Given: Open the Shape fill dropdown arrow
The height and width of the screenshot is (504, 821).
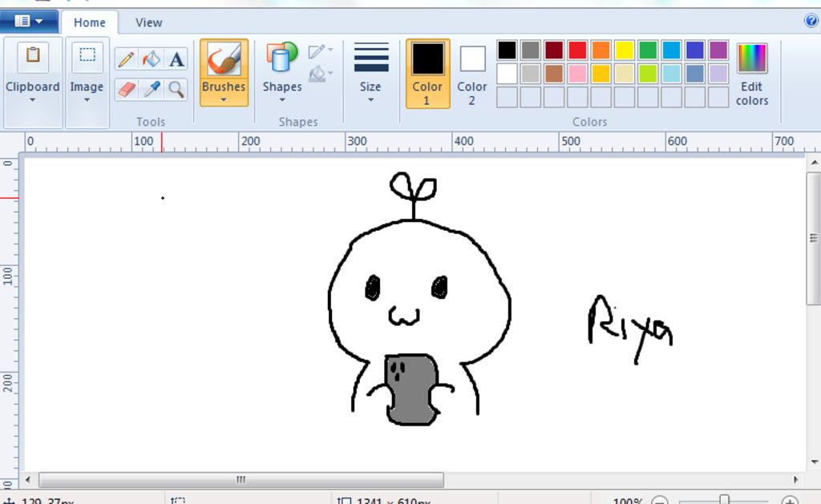Looking at the screenshot, I should 330,73.
